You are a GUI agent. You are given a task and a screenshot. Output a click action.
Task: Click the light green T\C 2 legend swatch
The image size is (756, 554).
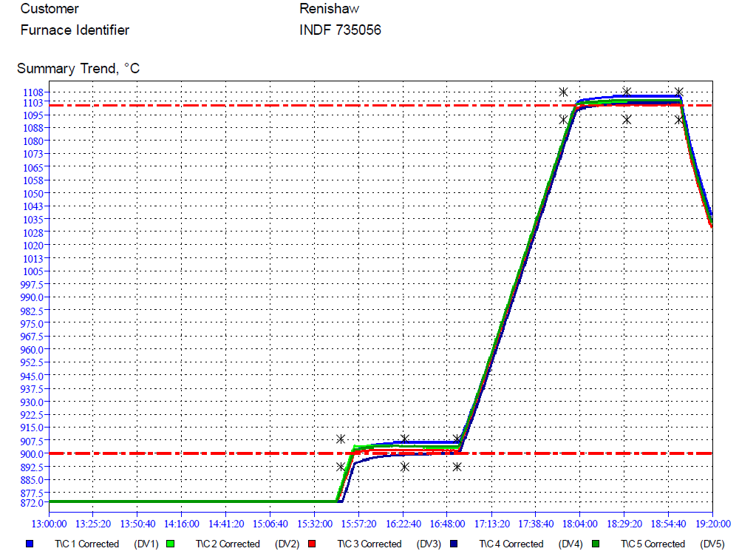point(169,544)
